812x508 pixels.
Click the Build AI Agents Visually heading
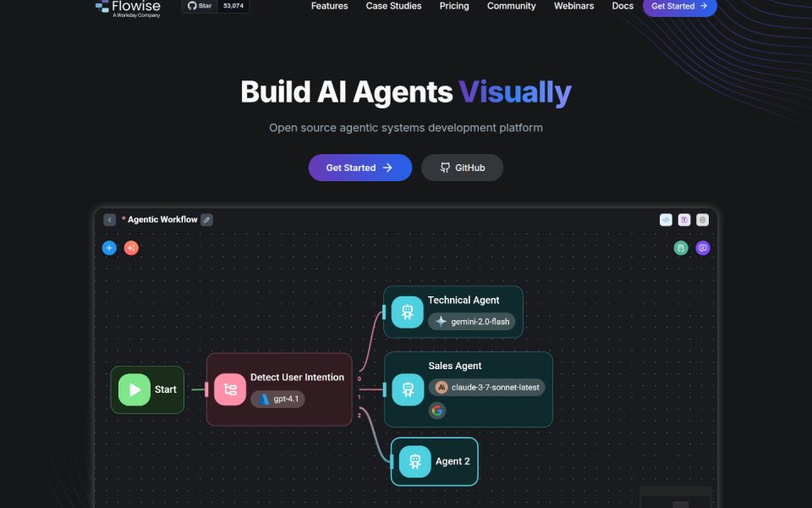406,92
